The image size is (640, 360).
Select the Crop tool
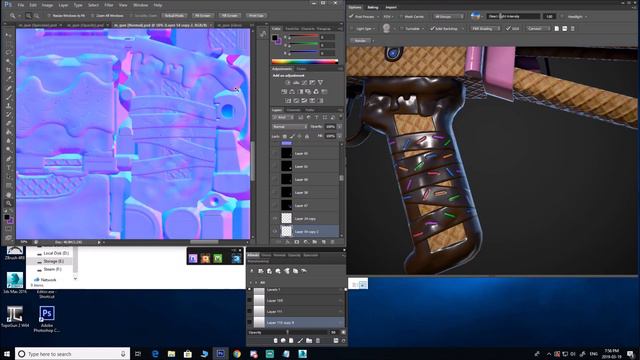pos(9,71)
